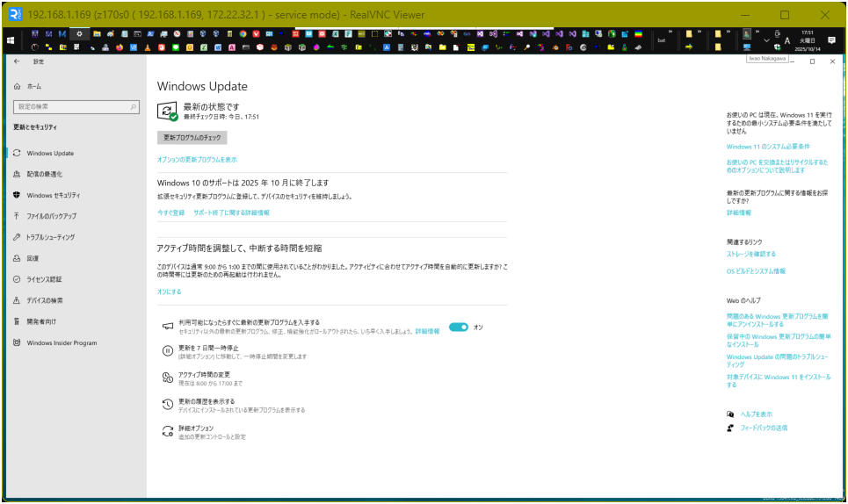The width and height of the screenshot is (848, 504).
Task: Click the 更新プログラムのチェック button
Action: [x=192, y=138]
